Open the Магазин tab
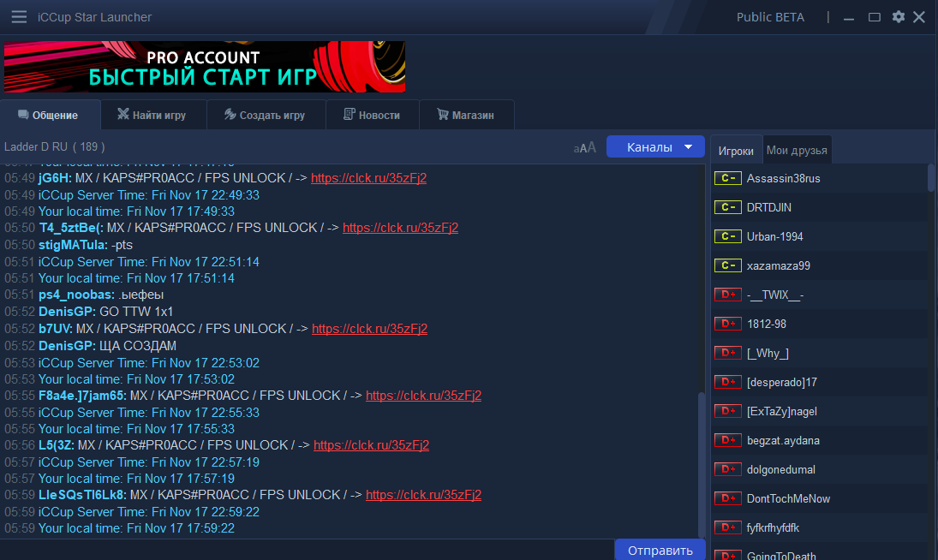 pos(467,115)
